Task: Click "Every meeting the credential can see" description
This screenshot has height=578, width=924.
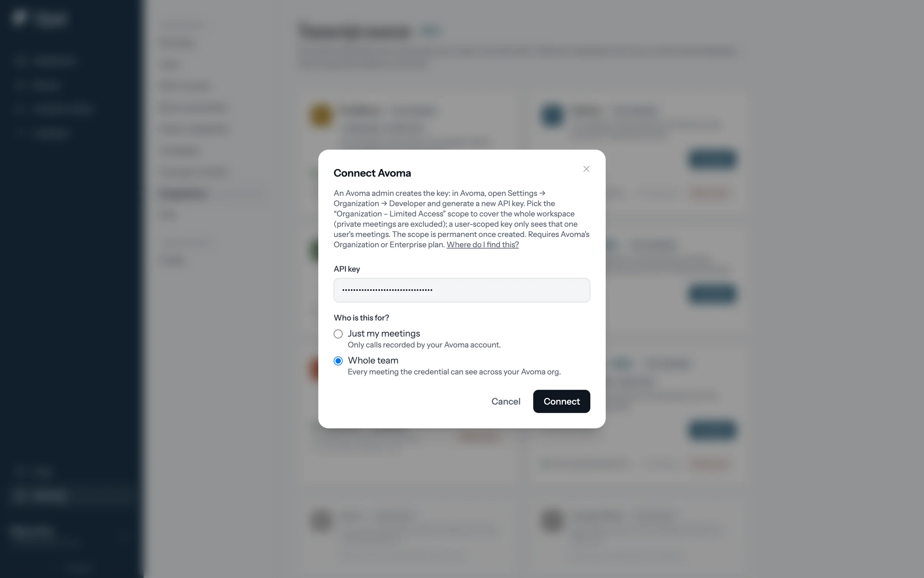Action: (454, 372)
